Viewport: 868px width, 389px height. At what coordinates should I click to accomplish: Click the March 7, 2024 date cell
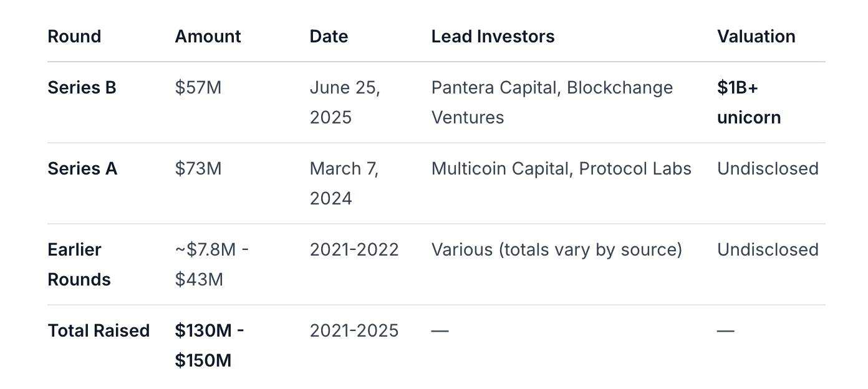pyautogui.click(x=344, y=183)
